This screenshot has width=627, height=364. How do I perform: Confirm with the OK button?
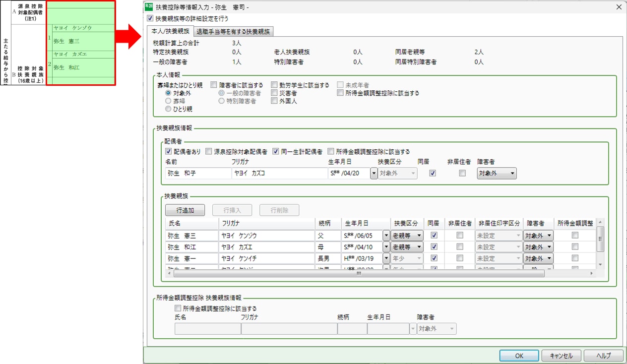coord(519,356)
